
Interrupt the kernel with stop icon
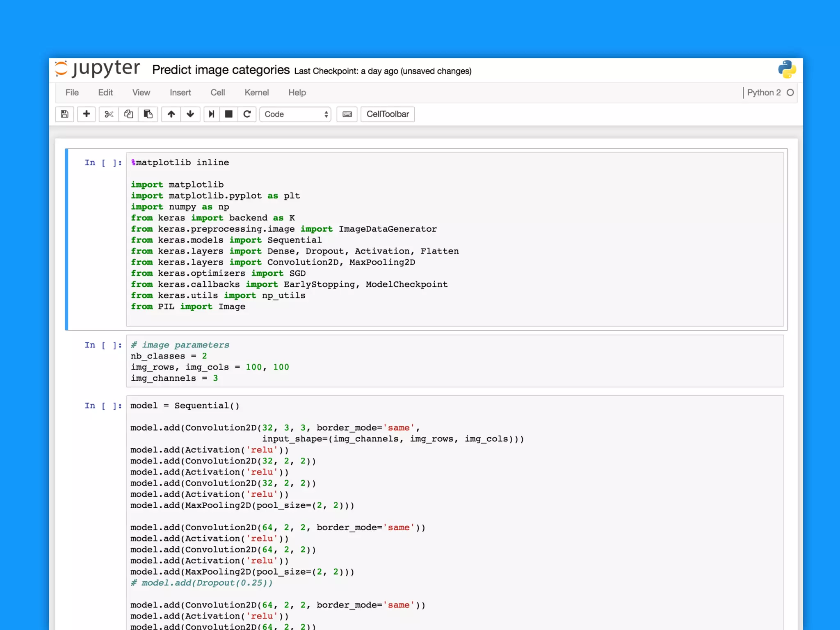[229, 114]
